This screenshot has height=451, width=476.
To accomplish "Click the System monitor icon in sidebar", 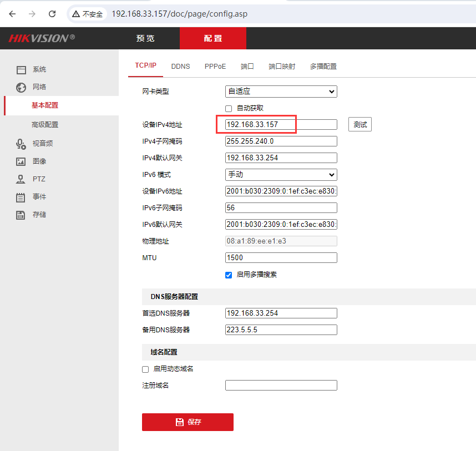I will [x=21, y=70].
